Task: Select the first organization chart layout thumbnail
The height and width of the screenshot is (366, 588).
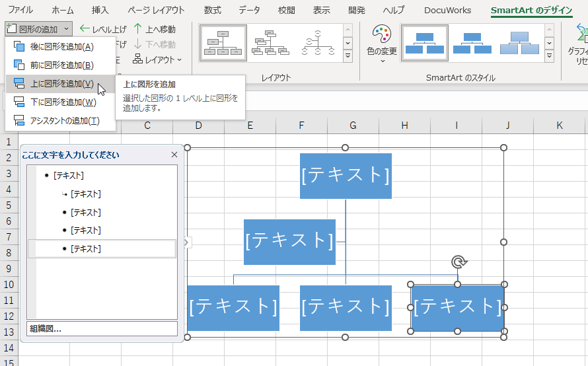Action: pos(223,44)
